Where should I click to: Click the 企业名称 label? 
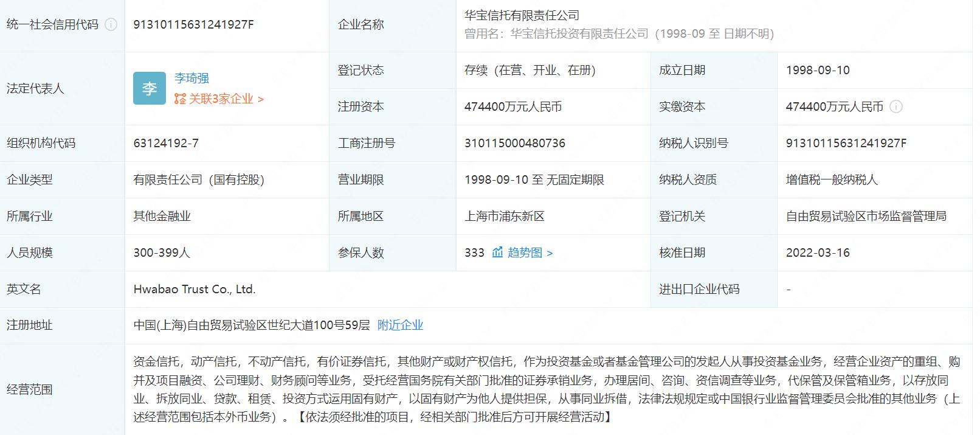[361, 25]
